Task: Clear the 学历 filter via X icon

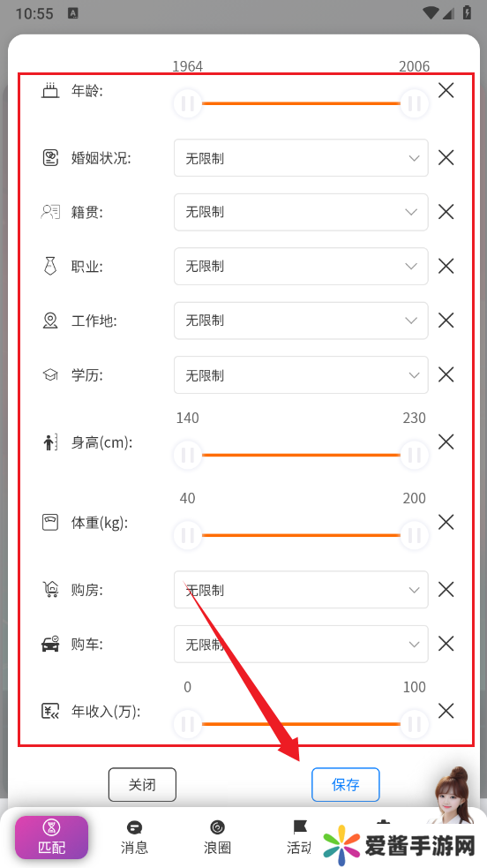Action: [446, 374]
